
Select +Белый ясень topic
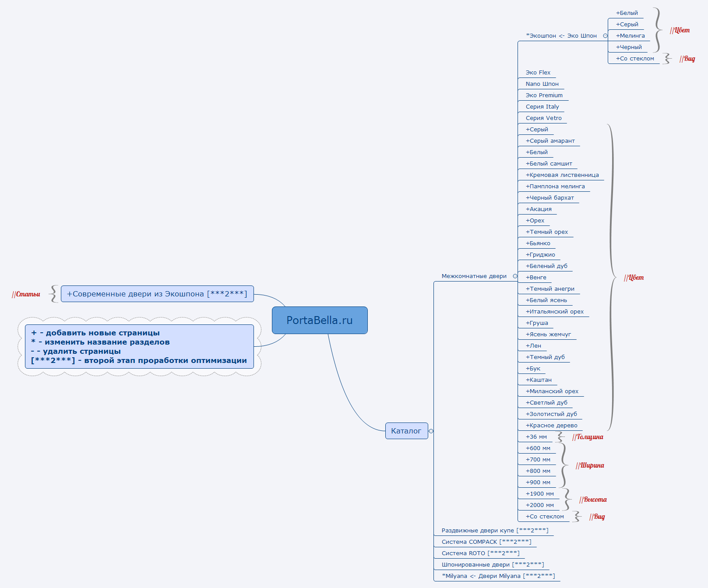pos(546,300)
